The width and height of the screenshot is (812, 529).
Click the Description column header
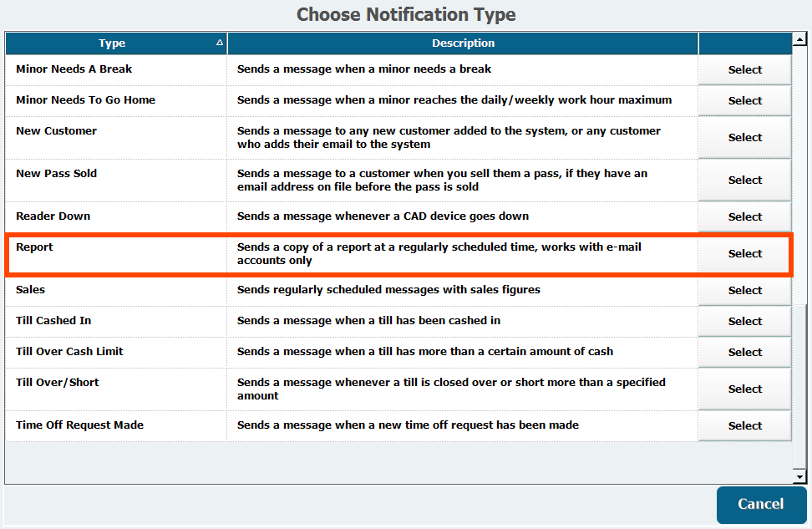click(x=463, y=43)
